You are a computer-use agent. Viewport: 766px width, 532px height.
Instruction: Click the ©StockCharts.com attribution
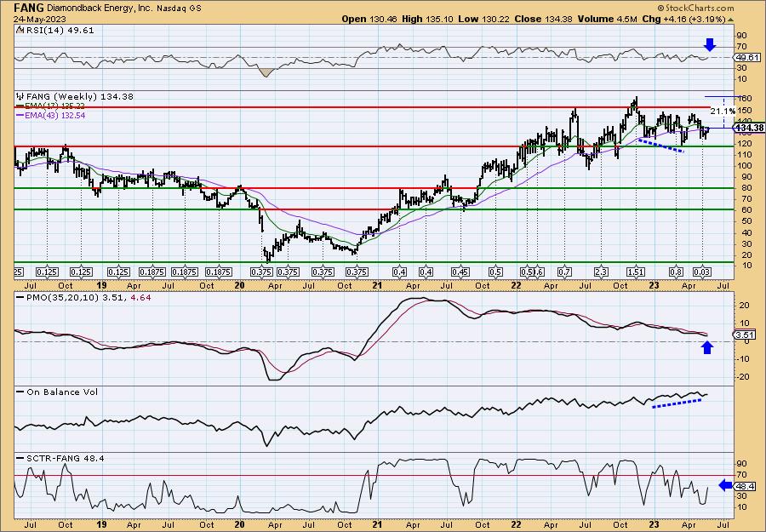[x=695, y=8]
